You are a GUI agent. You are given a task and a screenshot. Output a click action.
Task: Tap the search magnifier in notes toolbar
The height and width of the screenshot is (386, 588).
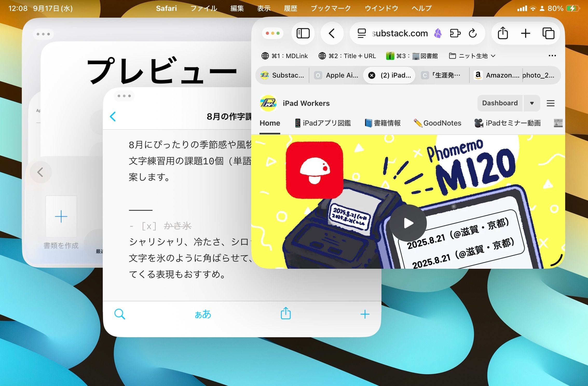pyautogui.click(x=120, y=314)
